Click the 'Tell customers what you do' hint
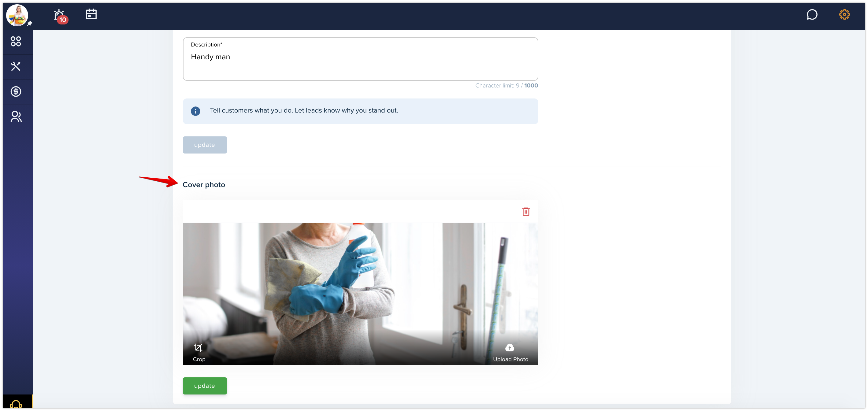Screen dimensions: 868x411 coord(304,110)
